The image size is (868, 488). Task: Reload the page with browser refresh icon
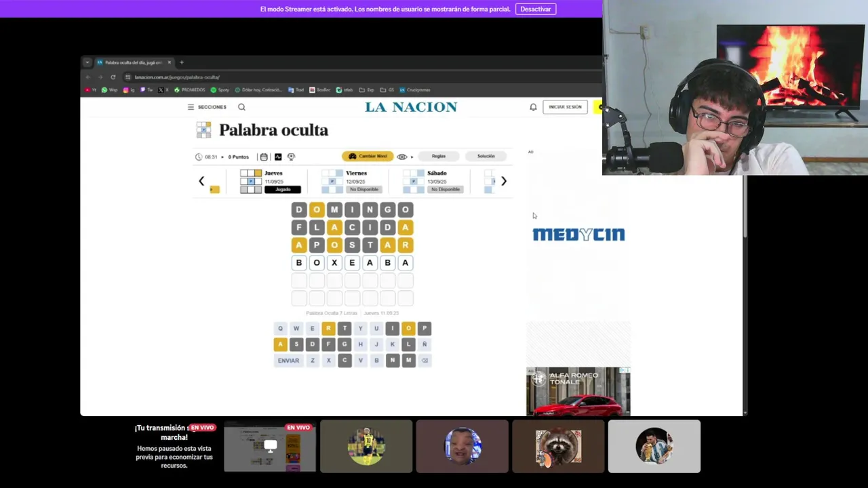[x=113, y=77]
